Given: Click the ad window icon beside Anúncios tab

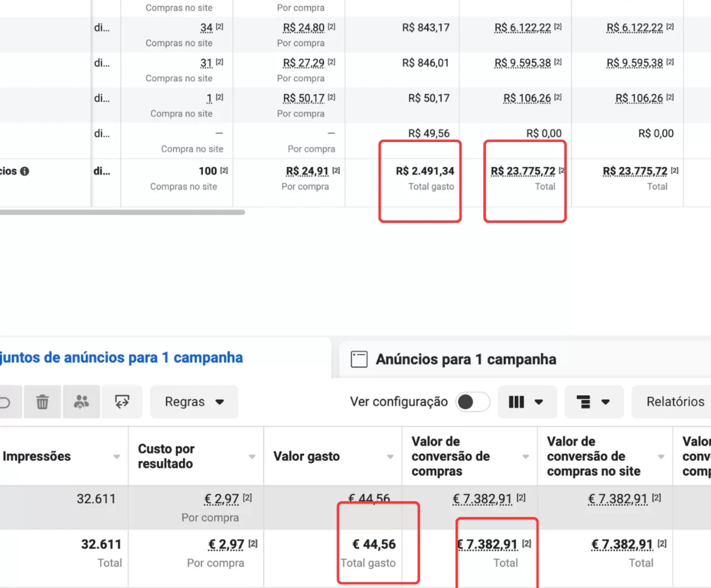Looking at the screenshot, I should click(359, 359).
